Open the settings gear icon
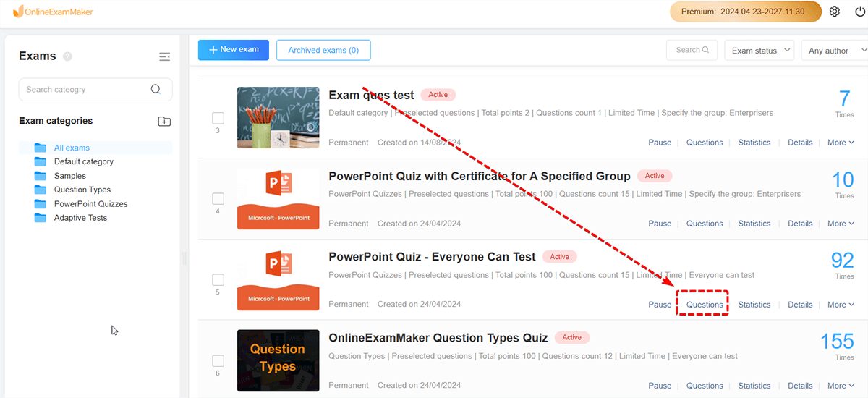Viewport: 868px width, 398px height. pos(835,12)
